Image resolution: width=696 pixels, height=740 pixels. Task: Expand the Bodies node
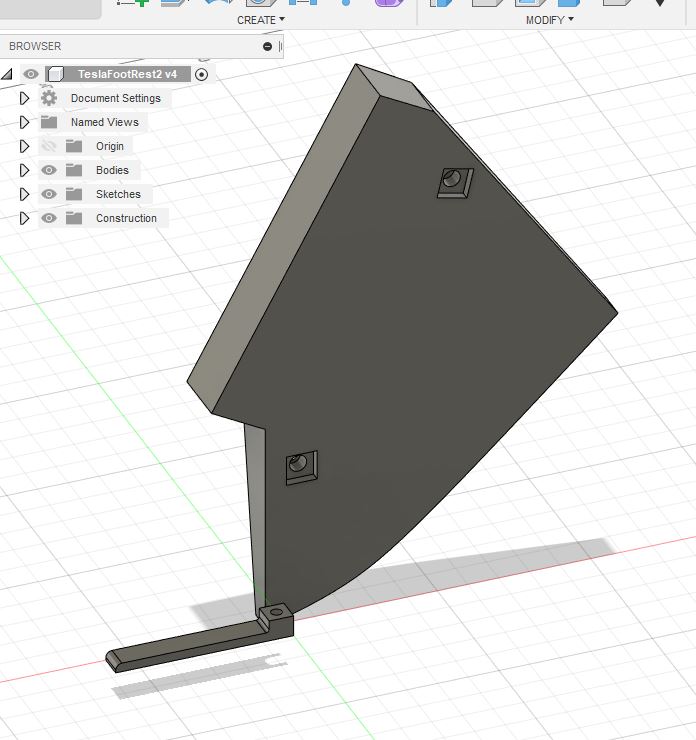(24, 170)
